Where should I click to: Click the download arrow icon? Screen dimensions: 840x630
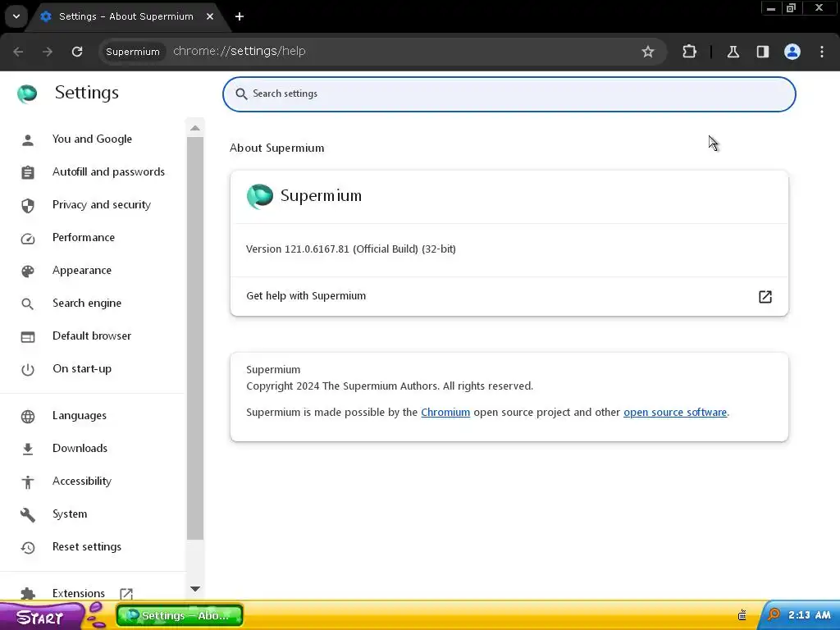[28, 450]
